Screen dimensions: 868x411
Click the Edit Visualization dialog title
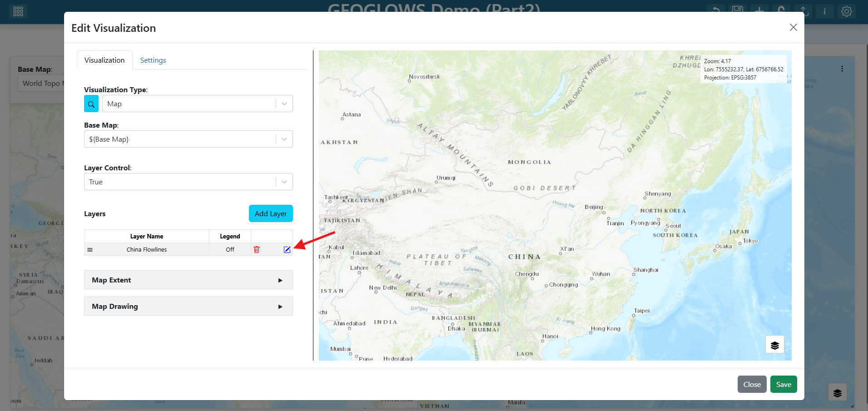tap(114, 28)
